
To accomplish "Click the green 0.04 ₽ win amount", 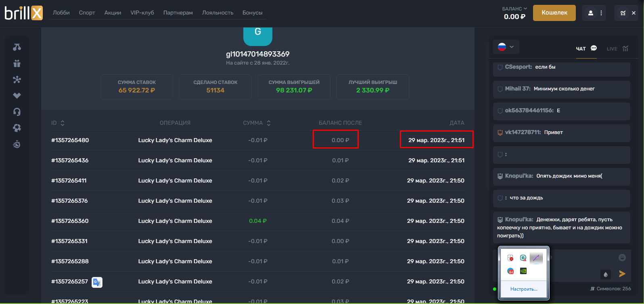I will (x=258, y=221).
